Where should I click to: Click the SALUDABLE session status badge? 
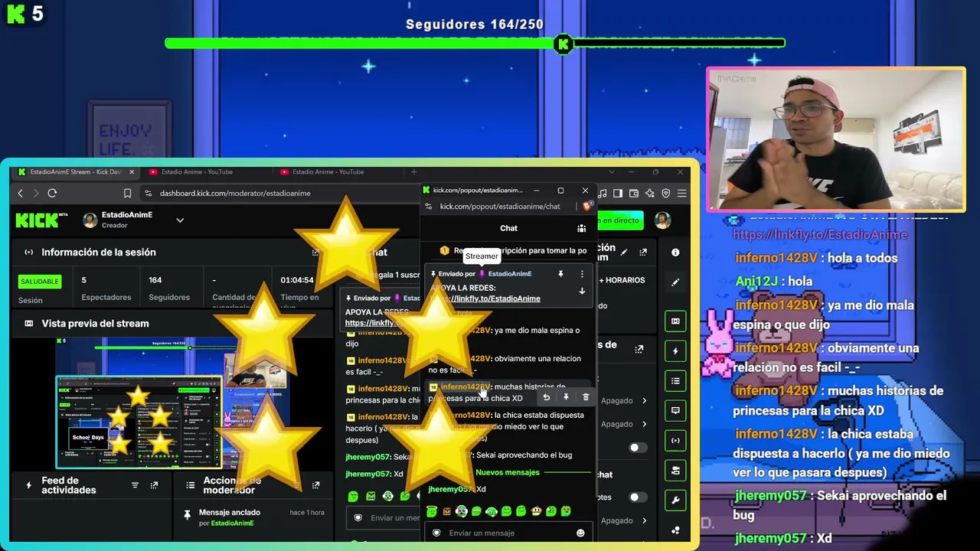point(40,282)
